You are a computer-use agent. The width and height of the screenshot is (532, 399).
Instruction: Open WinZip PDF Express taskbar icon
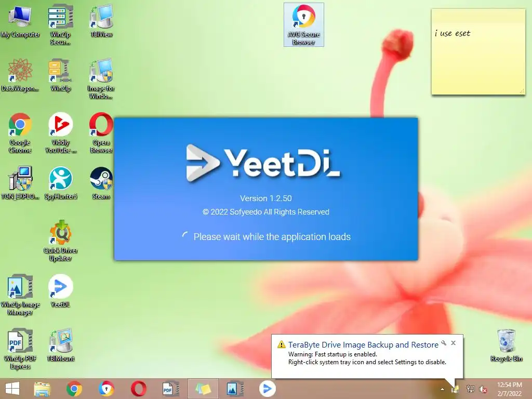[170, 389]
